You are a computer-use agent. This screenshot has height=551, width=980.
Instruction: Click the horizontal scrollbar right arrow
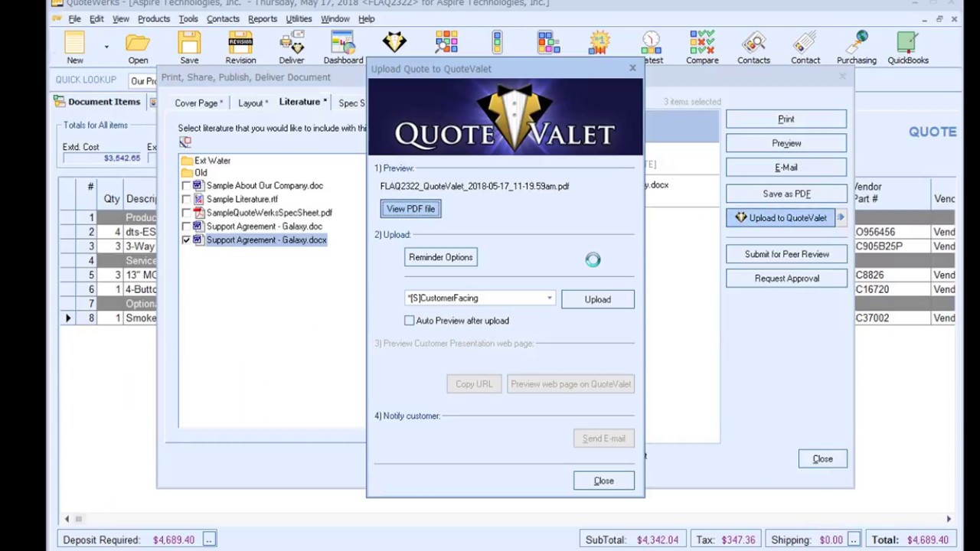949,519
